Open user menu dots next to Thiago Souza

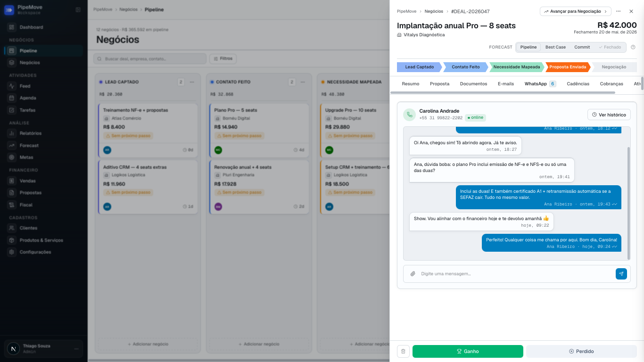point(76,349)
